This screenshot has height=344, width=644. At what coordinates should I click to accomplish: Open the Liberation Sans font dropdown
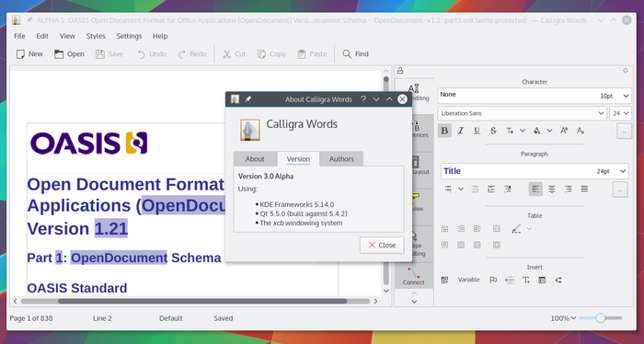(x=522, y=113)
